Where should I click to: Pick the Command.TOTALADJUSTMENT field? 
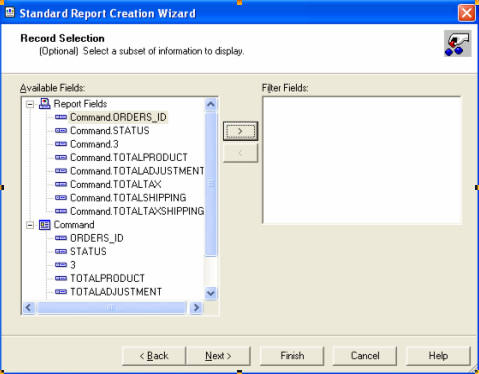point(137,171)
